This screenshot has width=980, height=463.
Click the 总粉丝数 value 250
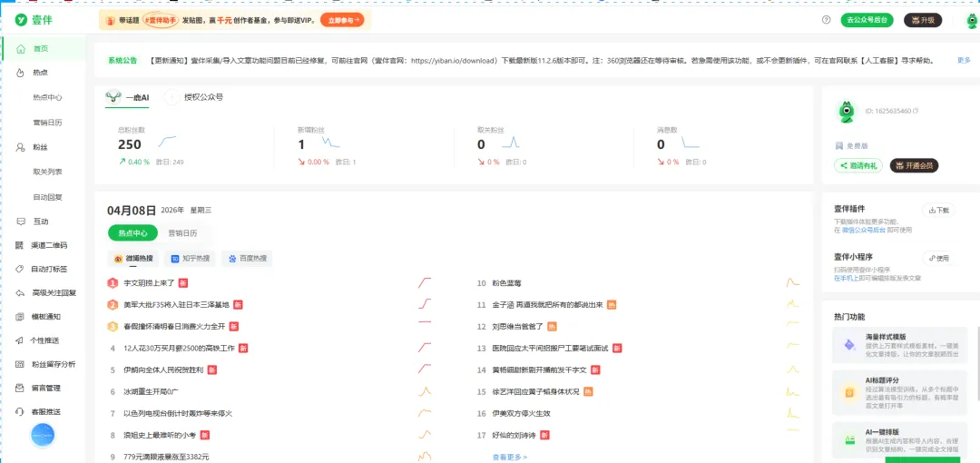click(130, 144)
